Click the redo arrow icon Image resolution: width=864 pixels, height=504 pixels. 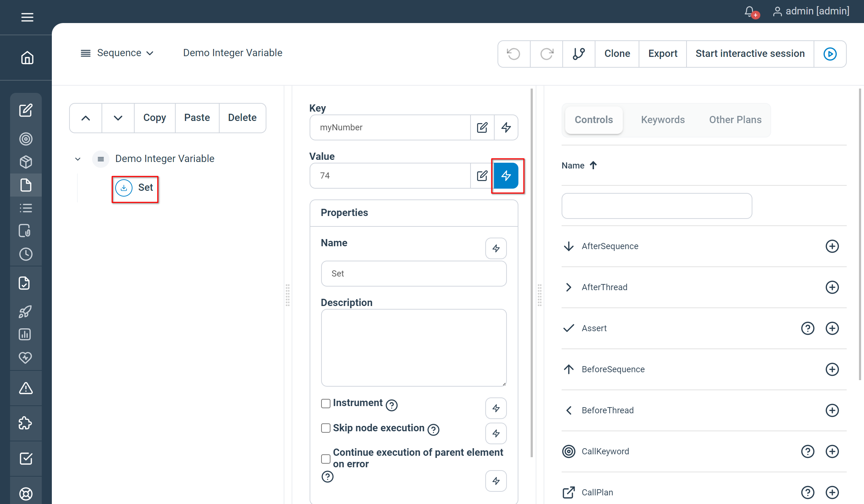click(x=546, y=54)
